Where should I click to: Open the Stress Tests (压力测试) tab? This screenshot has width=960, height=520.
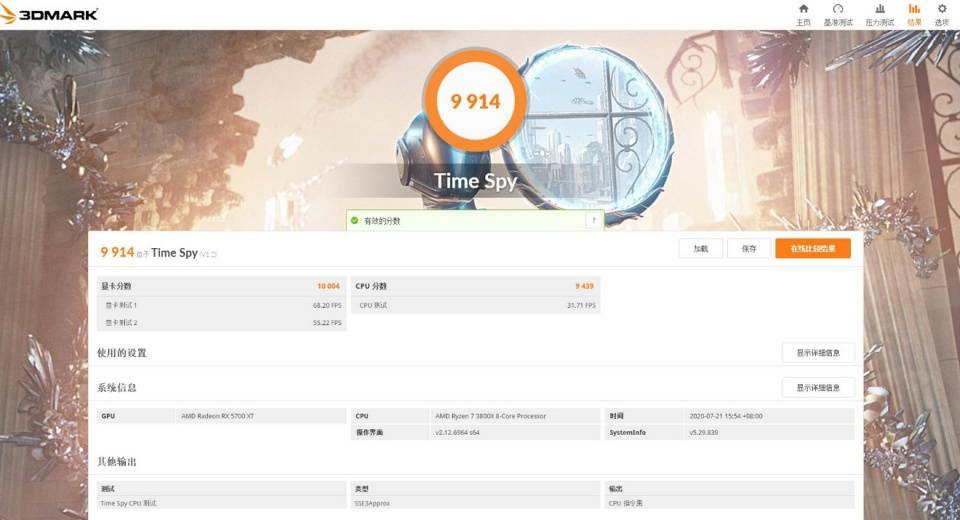tap(879, 15)
